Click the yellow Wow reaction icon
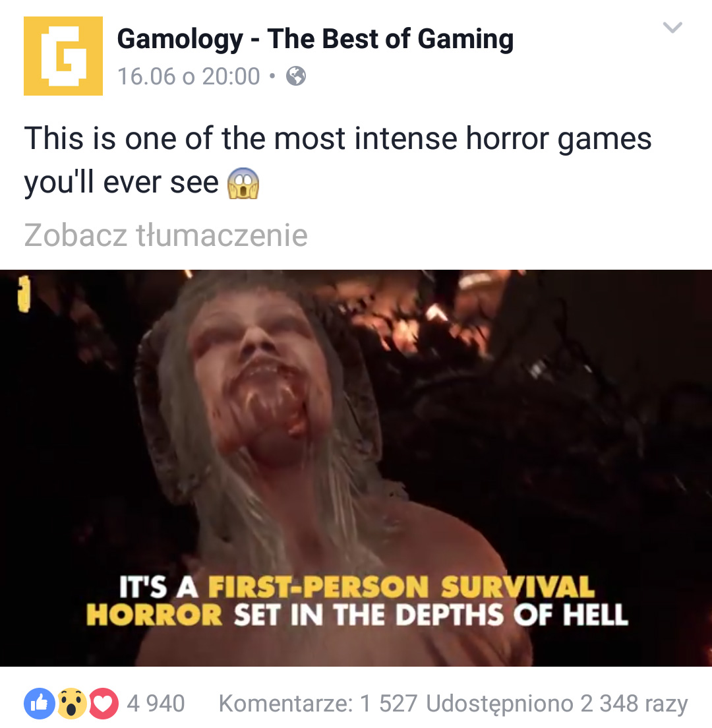The image size is (712, 728). coord(72,704)
